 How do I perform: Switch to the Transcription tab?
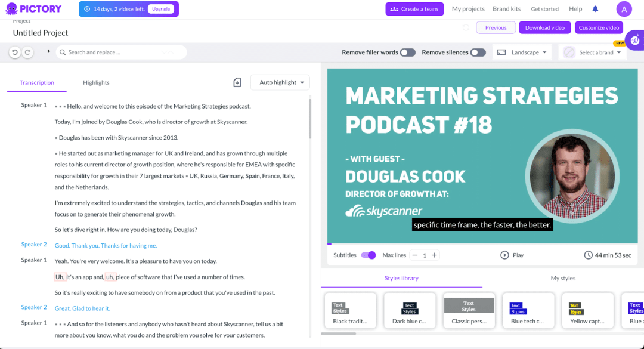37,82
